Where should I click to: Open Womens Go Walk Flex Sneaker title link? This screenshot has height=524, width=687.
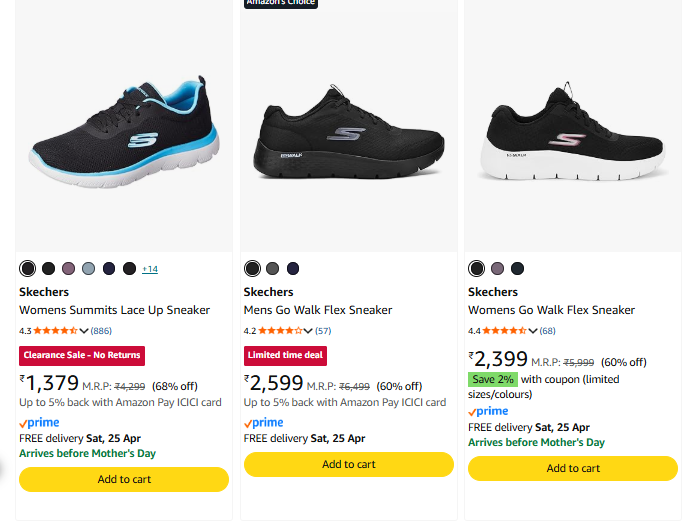coord(551,310)
